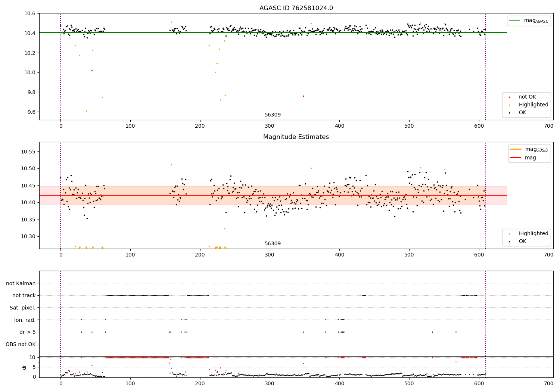Click the 'Ion. rad.' axis label
Viewport: 560px width, 392px height.
click(25, 320)
